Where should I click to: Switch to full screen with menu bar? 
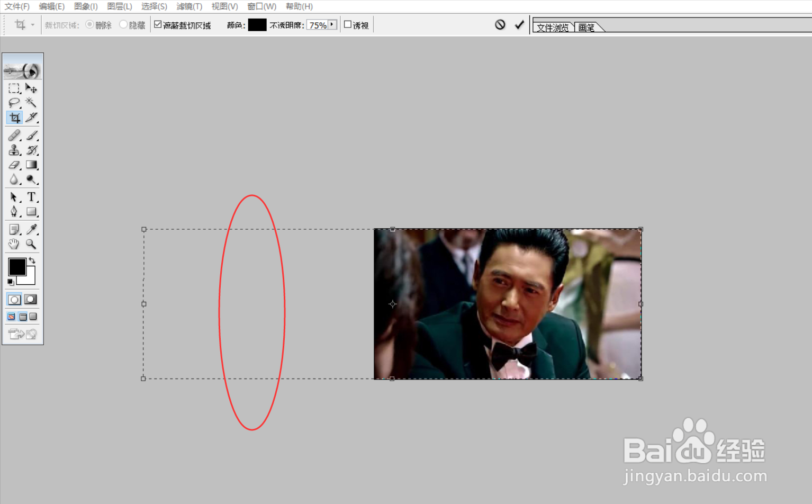click(23, 317)
